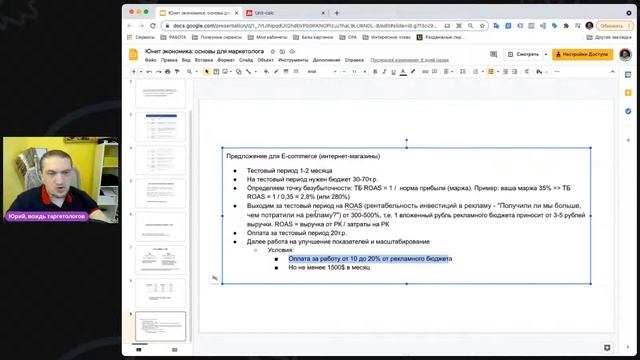Collapse the menus with the up chevron
640x360 pixels.
[x=612, y=72]
